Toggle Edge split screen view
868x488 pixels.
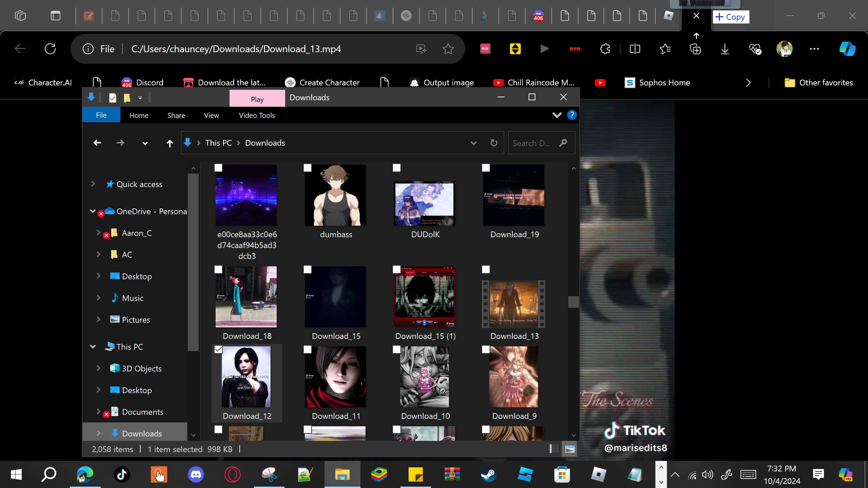pyautogui.click(x=635, y=49)
